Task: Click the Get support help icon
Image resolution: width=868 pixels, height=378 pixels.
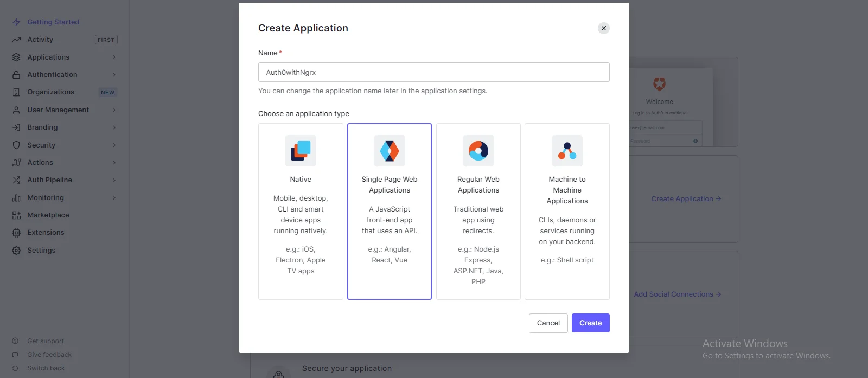Action: pos(15,341)
